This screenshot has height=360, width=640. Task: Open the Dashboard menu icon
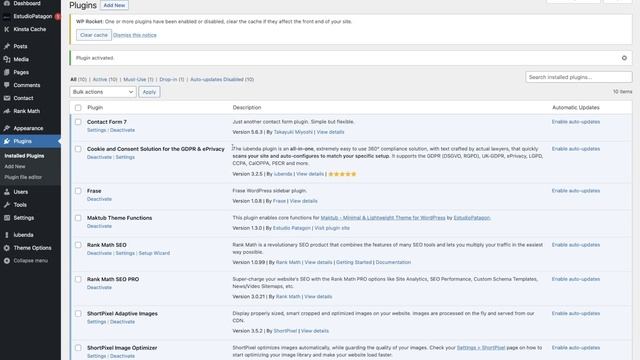[7, 3]
